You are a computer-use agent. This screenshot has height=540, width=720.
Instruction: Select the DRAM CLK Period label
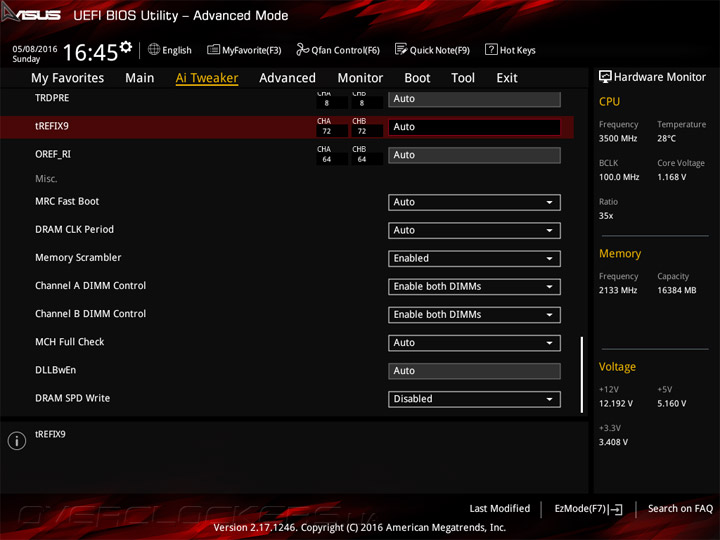tap(74, 229)
